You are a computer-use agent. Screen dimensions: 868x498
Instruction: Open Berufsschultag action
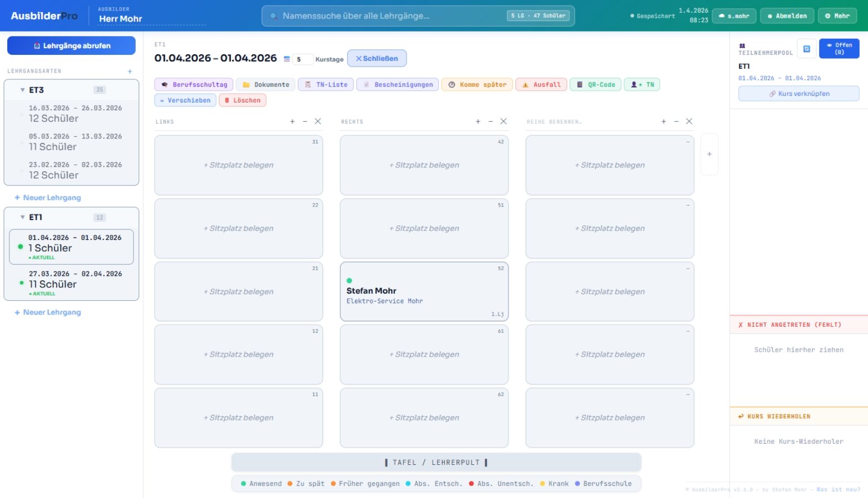pyautogui.click(x=194, y=85)
